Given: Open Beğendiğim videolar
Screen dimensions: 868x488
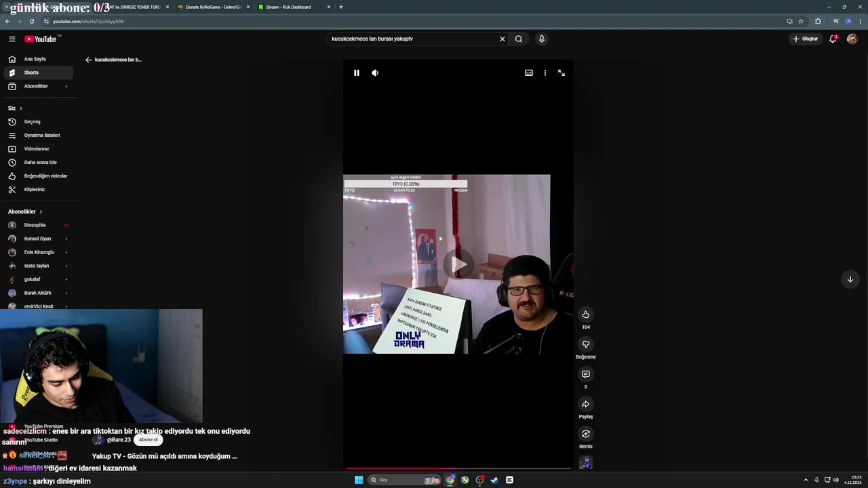Looking at the screenshot, I should tap(38, 176).
